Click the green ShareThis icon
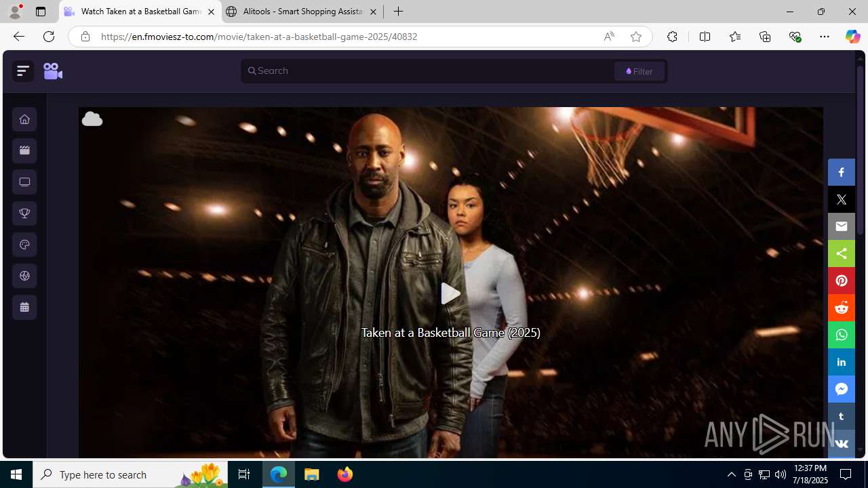 (842, 253)
